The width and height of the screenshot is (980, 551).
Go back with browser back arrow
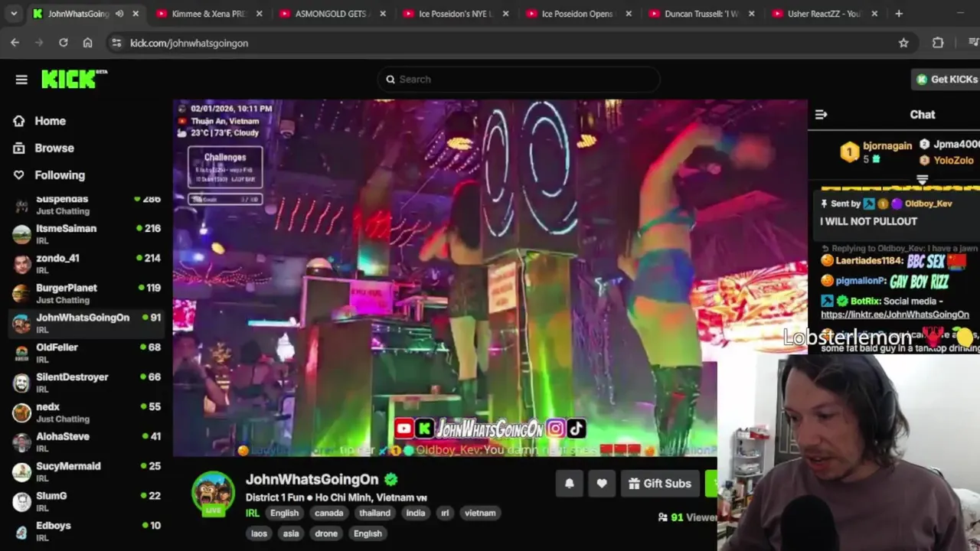[15, 43]
